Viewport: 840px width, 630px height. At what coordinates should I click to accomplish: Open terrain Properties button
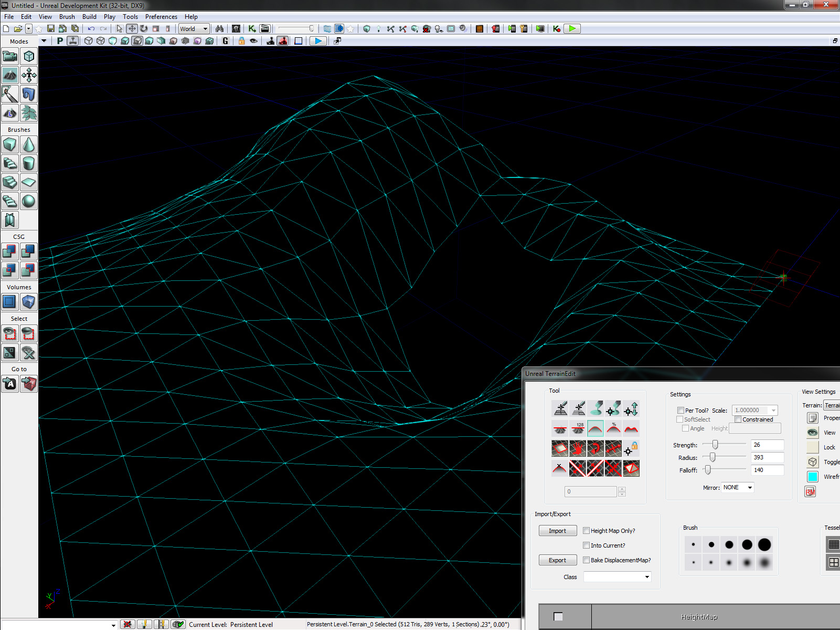click(813, 418)
